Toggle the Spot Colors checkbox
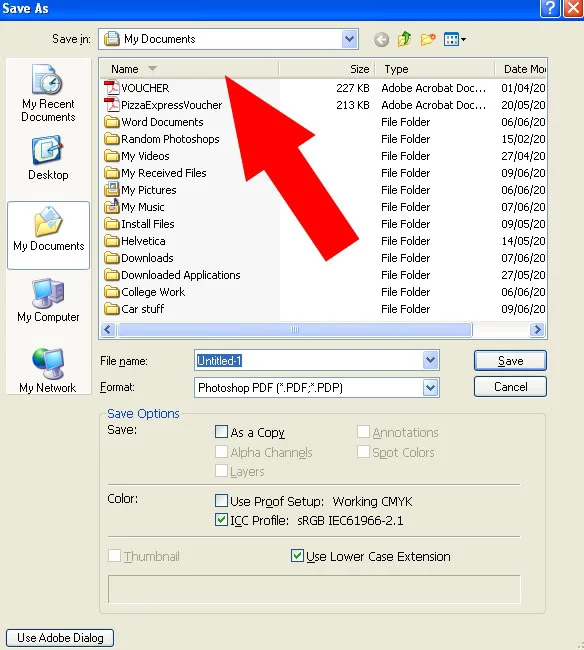 [363, 451]
